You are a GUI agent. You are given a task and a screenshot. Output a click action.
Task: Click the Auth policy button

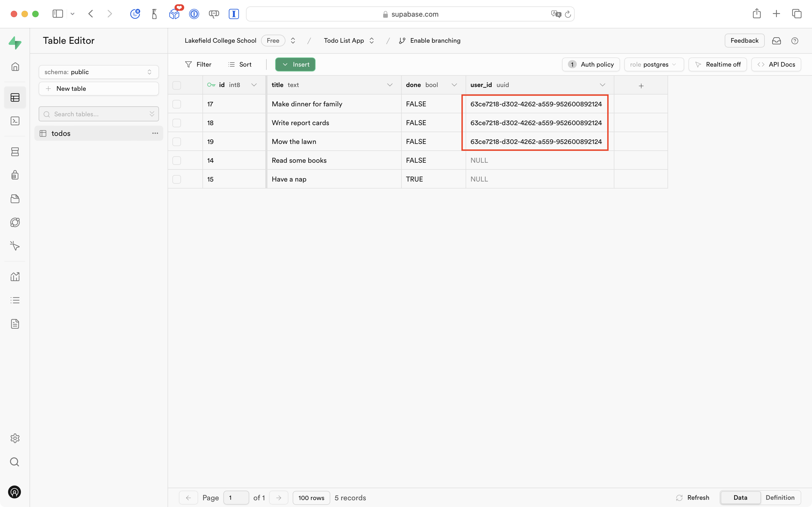point(591,64)
